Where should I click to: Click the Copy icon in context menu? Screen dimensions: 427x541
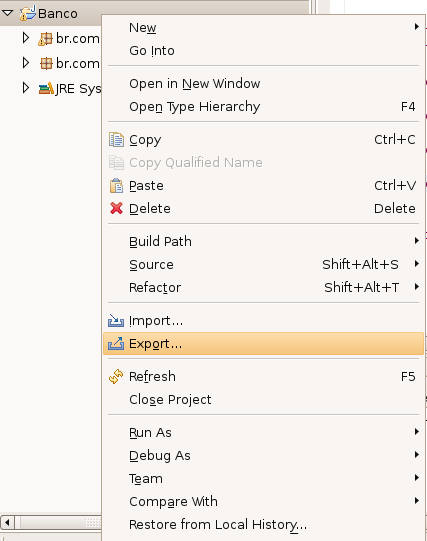[x=116, y=140]
